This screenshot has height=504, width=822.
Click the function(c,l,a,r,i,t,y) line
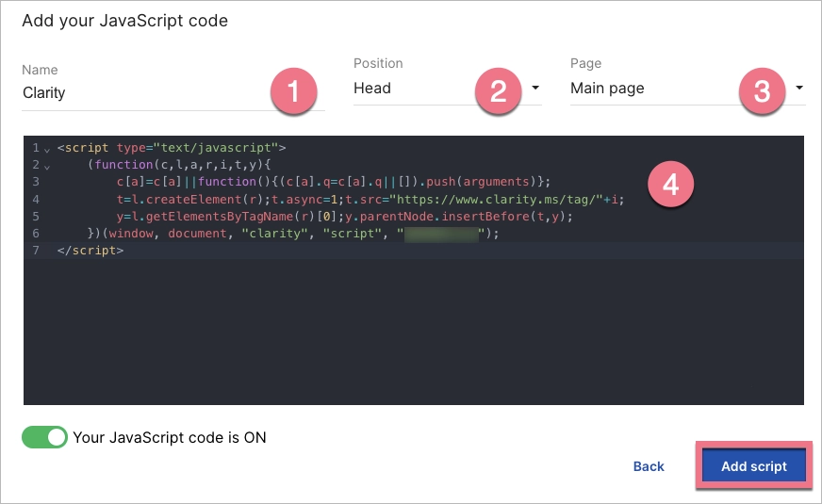click(179, 165)
